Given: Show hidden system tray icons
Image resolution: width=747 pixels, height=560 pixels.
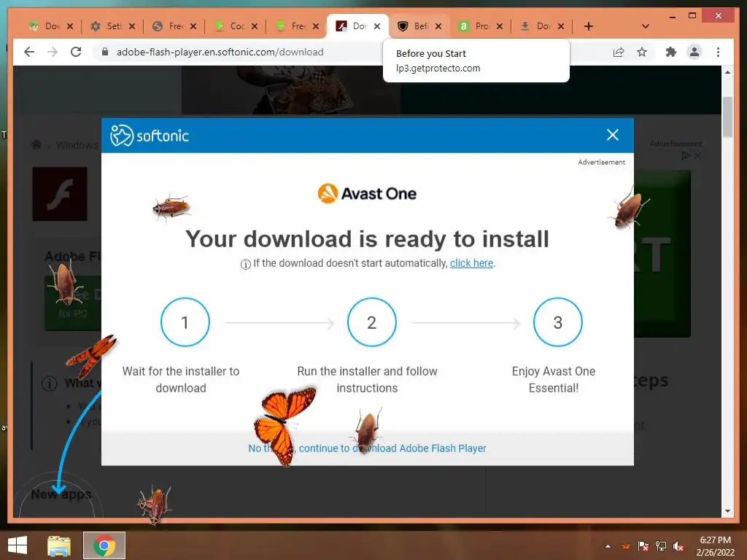Looking at the screenshot, I should 608,546.
